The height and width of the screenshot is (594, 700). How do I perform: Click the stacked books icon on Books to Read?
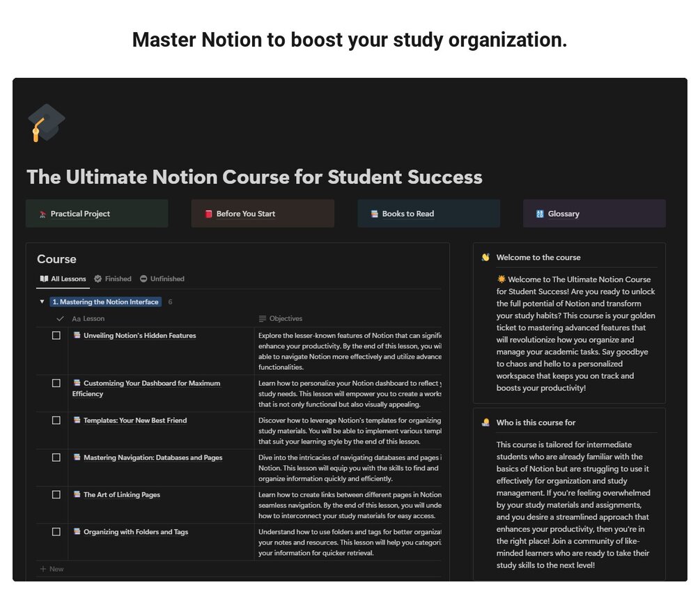click(375, 214)
